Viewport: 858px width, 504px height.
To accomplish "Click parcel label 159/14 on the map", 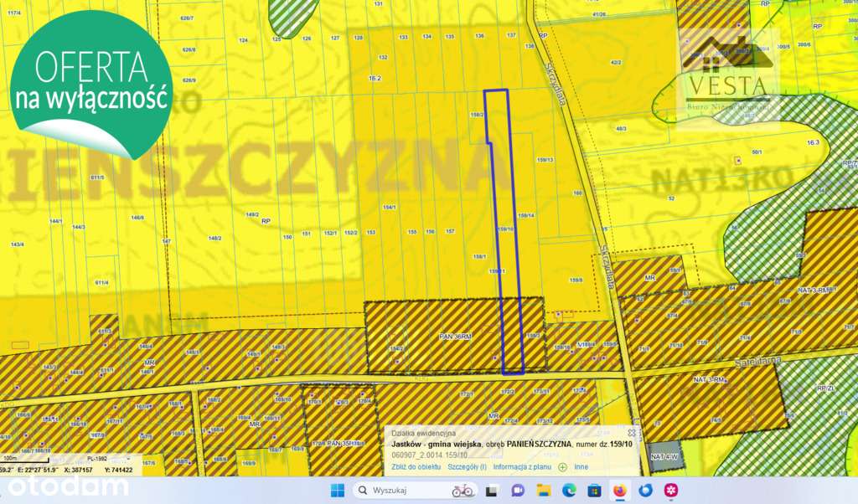I will pyautogui.click(x=526, y=216).
